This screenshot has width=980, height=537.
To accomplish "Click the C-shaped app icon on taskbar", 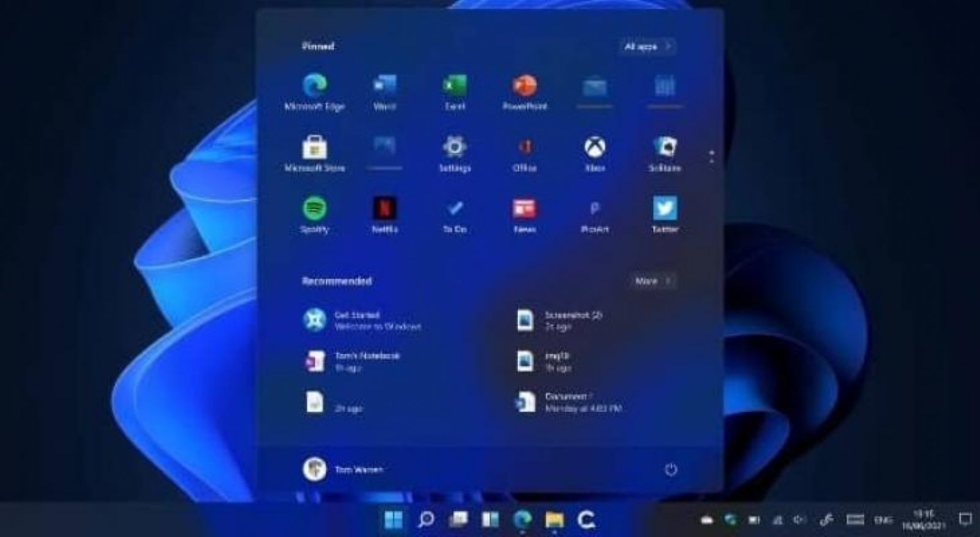I will point(586,519).
